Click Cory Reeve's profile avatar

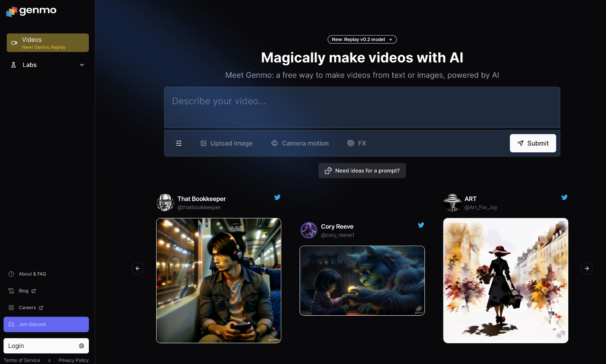click(309, 231)
